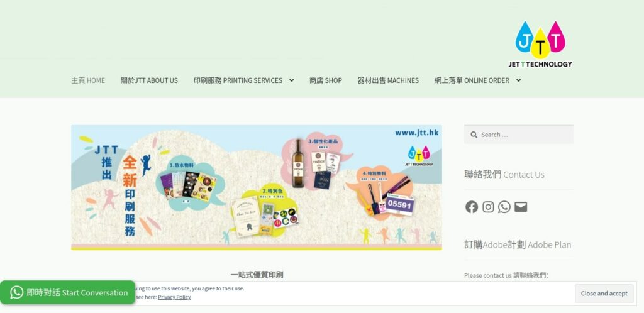Screen dimensions: 644x313
Task: Click the 一站式優質印刷 heading
Action: tap(257, 275)
